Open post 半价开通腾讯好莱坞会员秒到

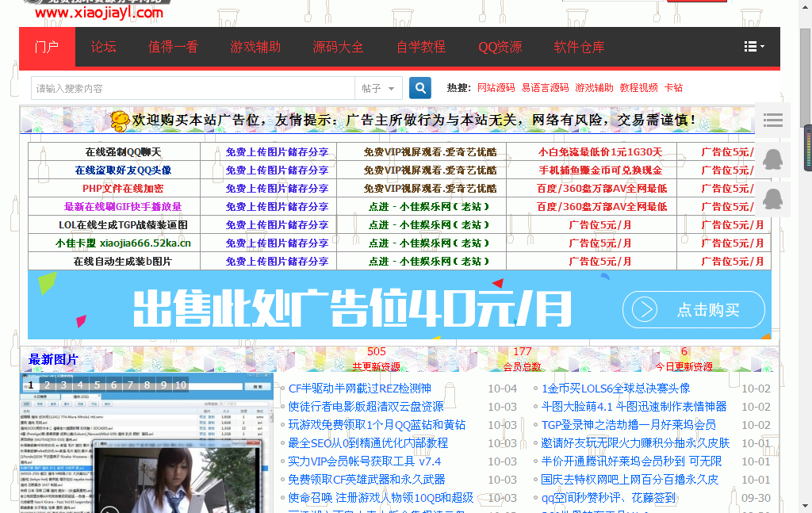[x=631, y=461]
